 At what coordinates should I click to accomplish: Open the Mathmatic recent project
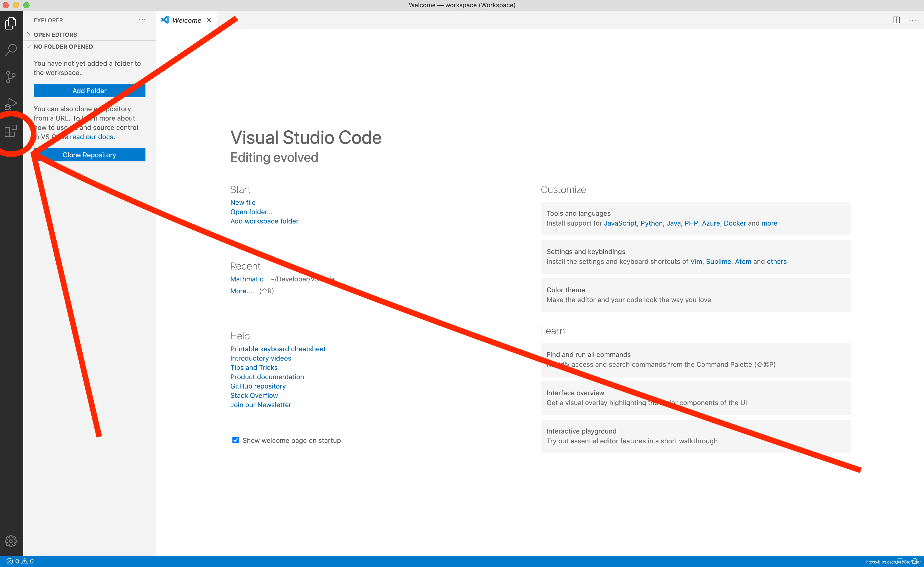[246, 279]
